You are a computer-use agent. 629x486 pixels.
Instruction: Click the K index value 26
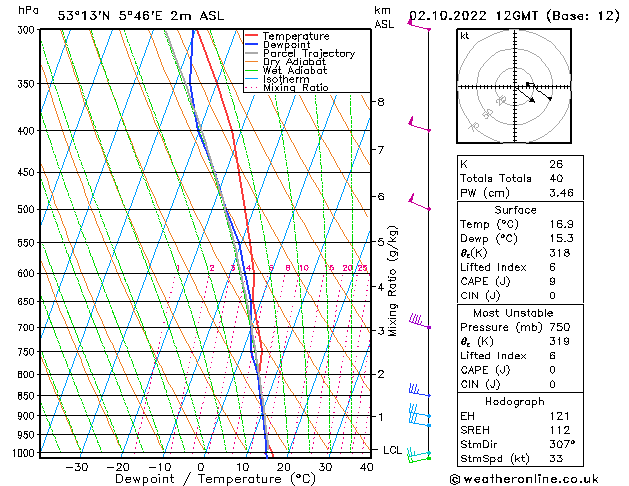[x=556, y=164]
